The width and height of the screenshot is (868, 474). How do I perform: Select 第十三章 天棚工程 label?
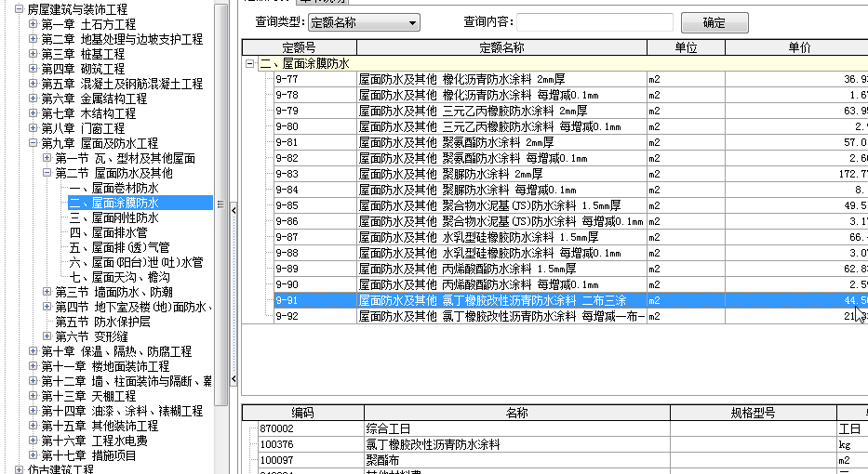pos(88,397)
